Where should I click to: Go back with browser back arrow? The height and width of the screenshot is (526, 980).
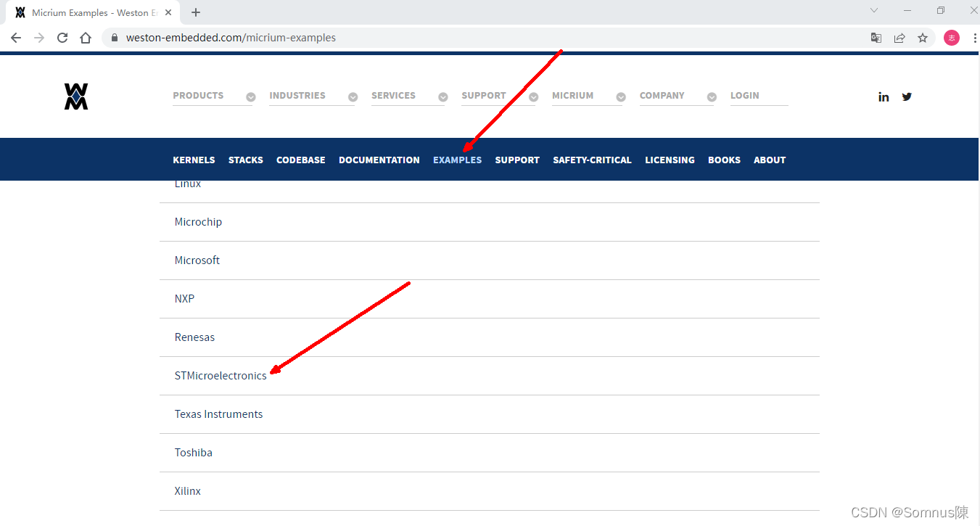16,38
